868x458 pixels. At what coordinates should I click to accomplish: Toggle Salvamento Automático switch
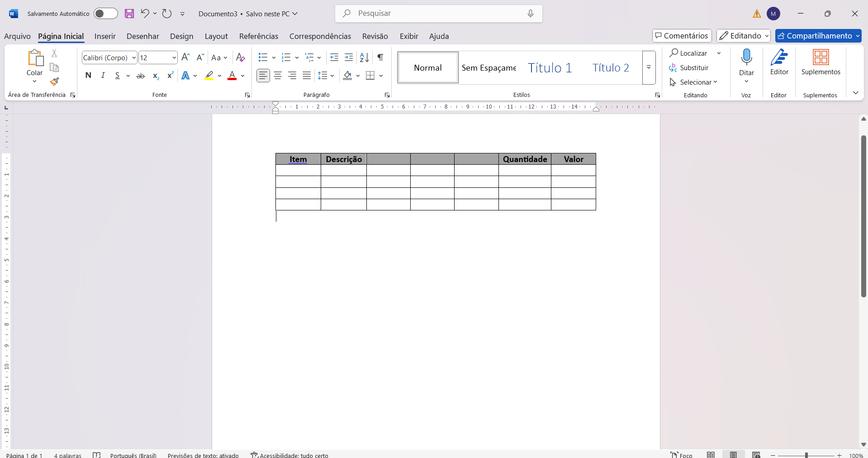(106, 14)
